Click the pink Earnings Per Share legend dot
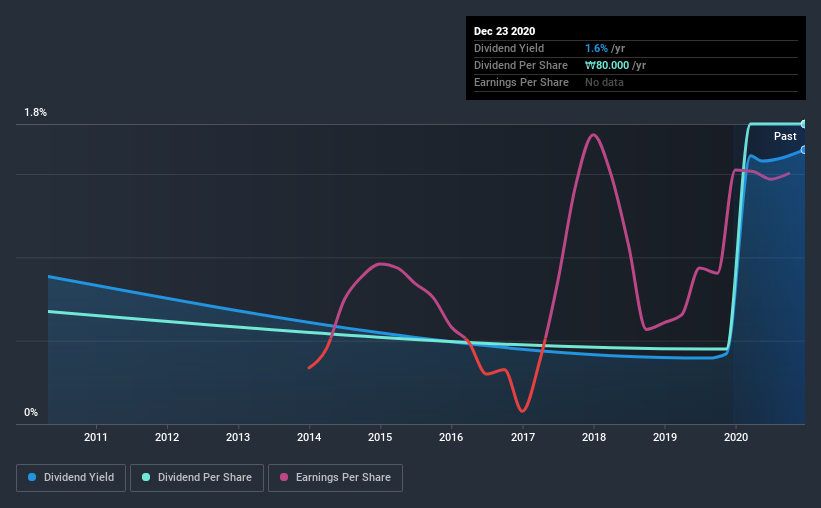Viewport: 821px width, 508px height. point(284,477)
